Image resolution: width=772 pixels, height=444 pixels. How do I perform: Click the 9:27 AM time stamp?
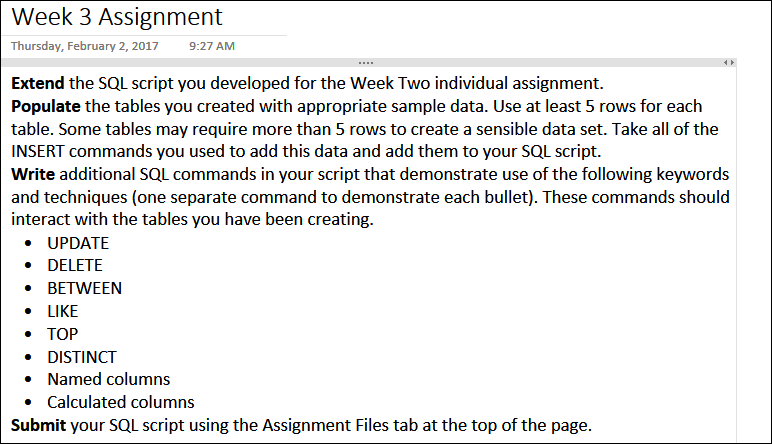point(212,46)
